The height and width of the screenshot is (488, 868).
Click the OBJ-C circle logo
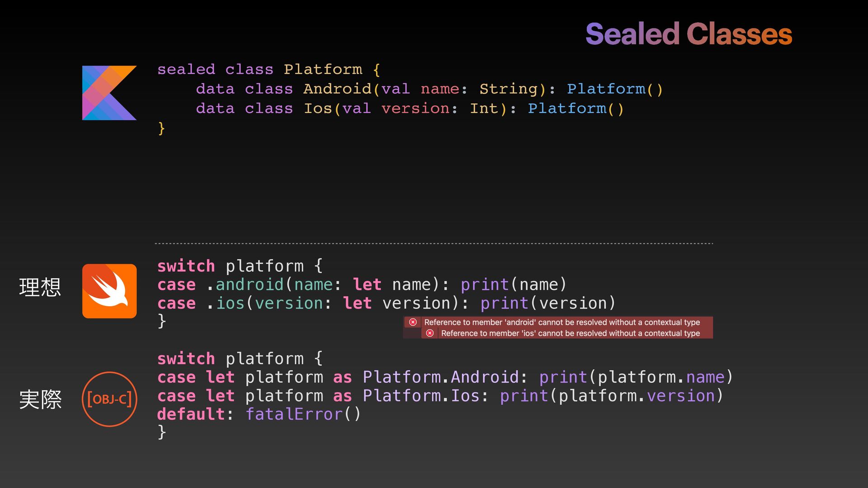(109, 399)
